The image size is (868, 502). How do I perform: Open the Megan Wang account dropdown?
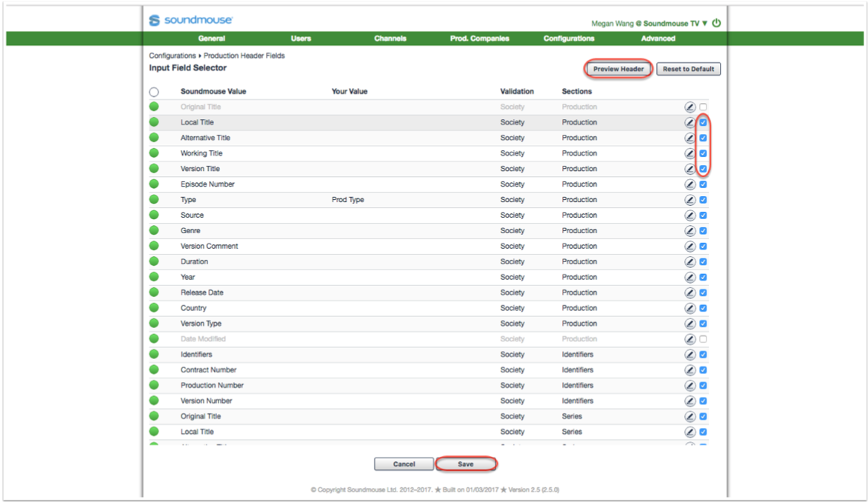(650, 23)
